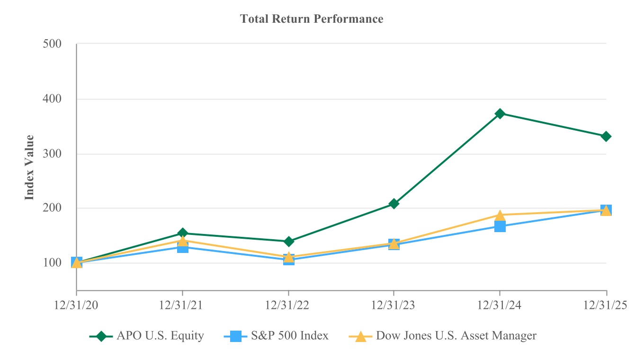Click the blue square icon in the legend
The height and width of the screenshot is (360, 644).
(234, 336)
